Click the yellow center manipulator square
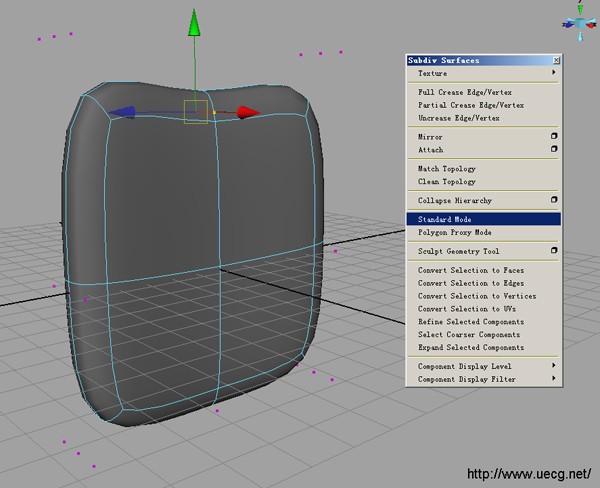 [x=196, y=112]
